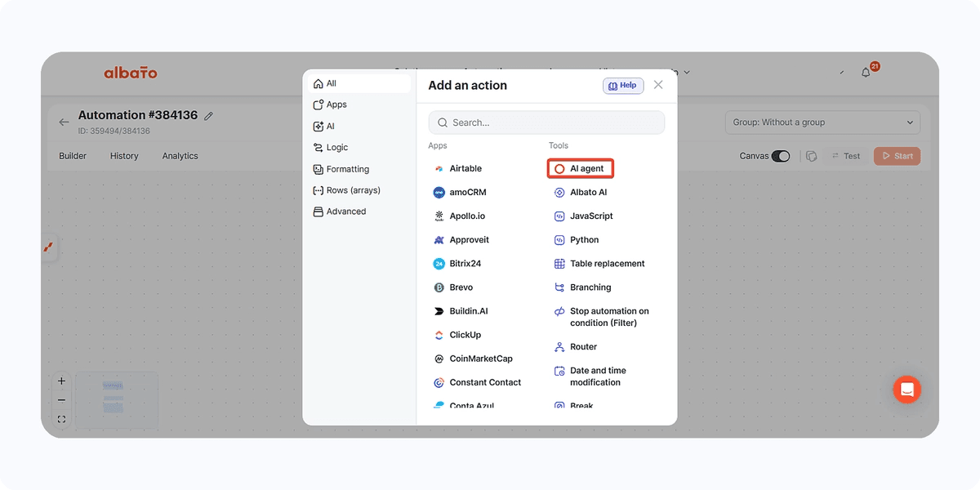Zoom in on the canvas
The height and width of the screenshot is (490, 980).
(x=61, y=381)
